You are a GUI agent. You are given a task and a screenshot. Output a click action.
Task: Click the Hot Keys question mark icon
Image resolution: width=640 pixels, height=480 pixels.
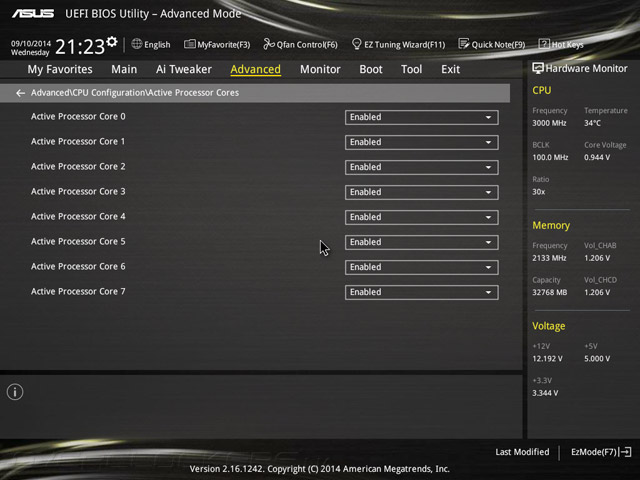(544, 44)
